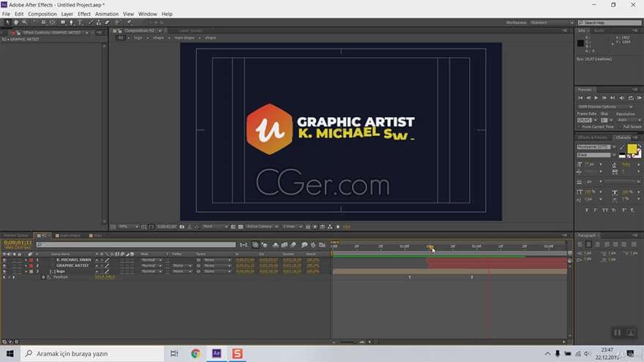Jump to first frame in Preview panel

[580, 98]
